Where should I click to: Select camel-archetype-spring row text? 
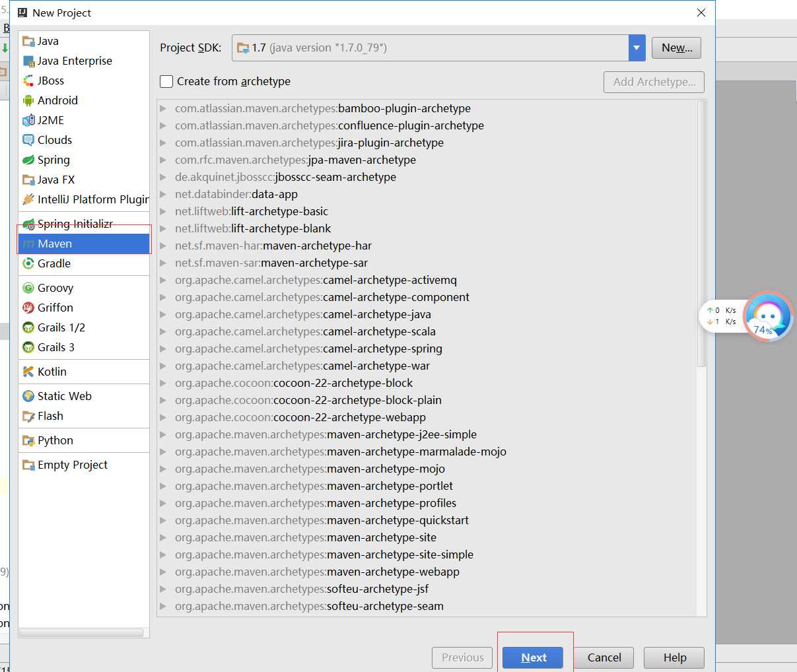[308, 349]
